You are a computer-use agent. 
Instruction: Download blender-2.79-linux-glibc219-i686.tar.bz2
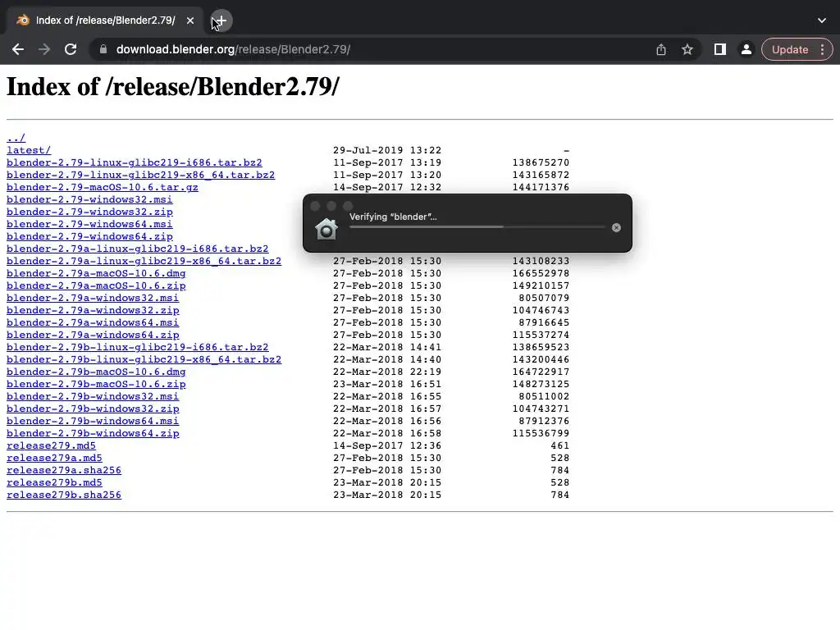[x=135, y=162]
